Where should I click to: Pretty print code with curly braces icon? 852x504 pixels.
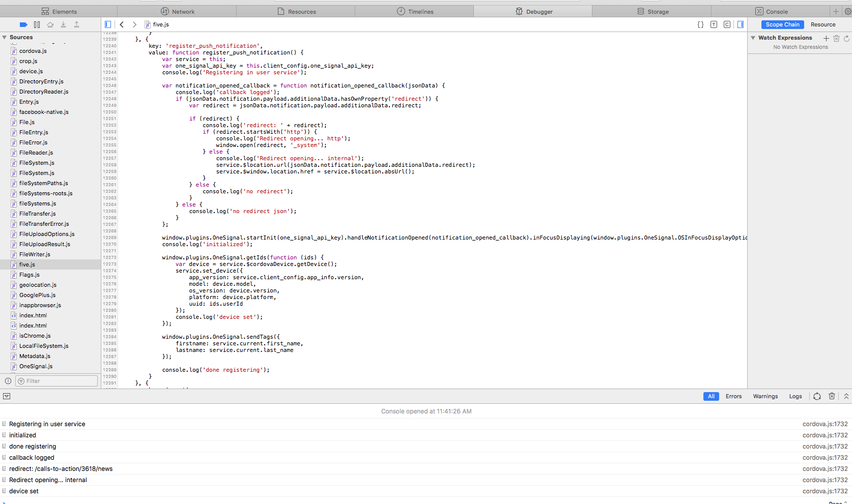(700, 24)
